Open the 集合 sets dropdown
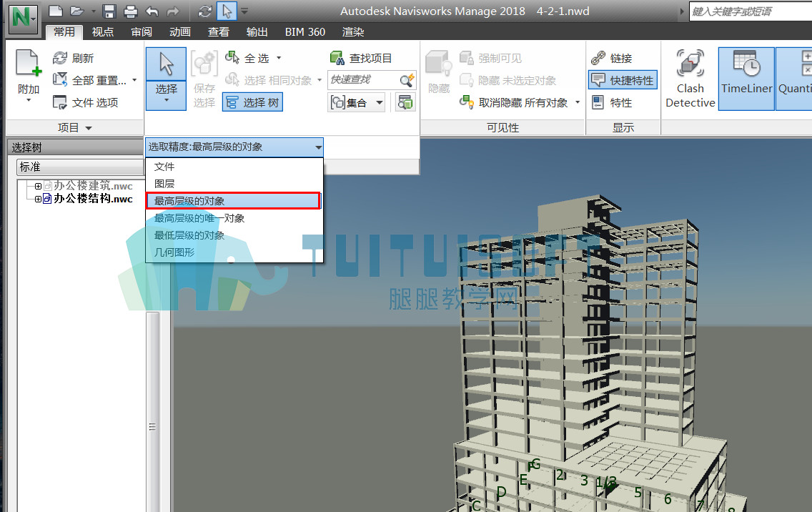 tap(357, 102)
